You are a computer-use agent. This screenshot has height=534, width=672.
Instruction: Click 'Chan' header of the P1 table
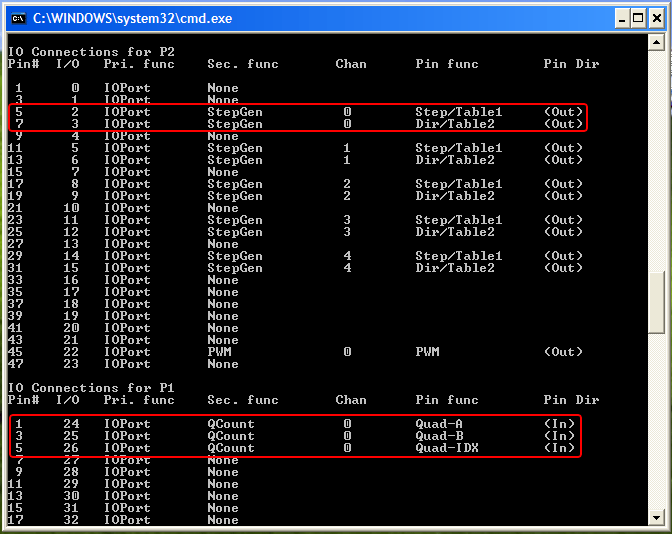[351, 400]
